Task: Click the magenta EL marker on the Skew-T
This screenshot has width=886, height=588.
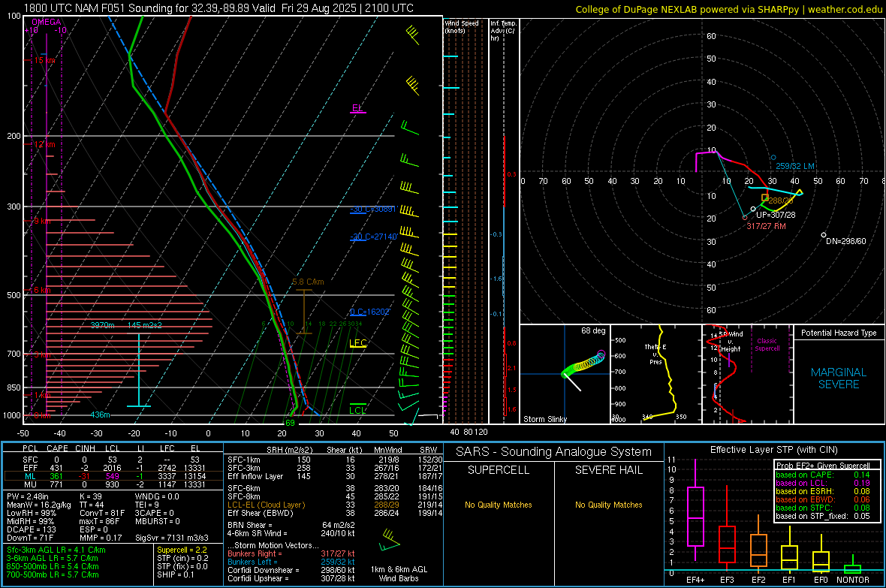Action: click(357, 108)
